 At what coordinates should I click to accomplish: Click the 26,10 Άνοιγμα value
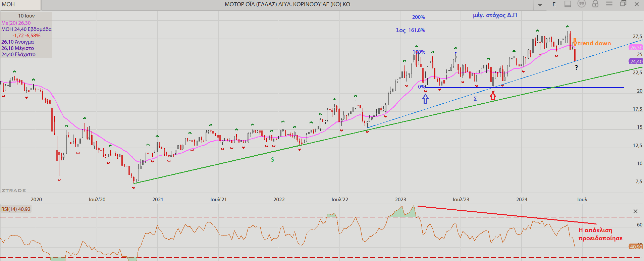pos(17,42)
